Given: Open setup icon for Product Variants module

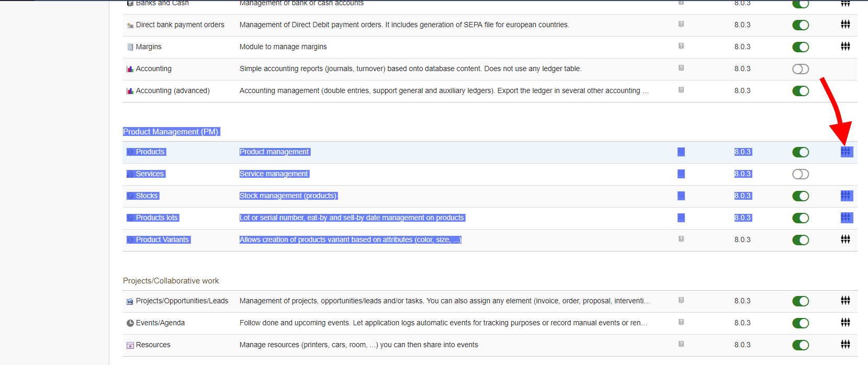Looking at the screenshot, I should [x=846, y=239].
